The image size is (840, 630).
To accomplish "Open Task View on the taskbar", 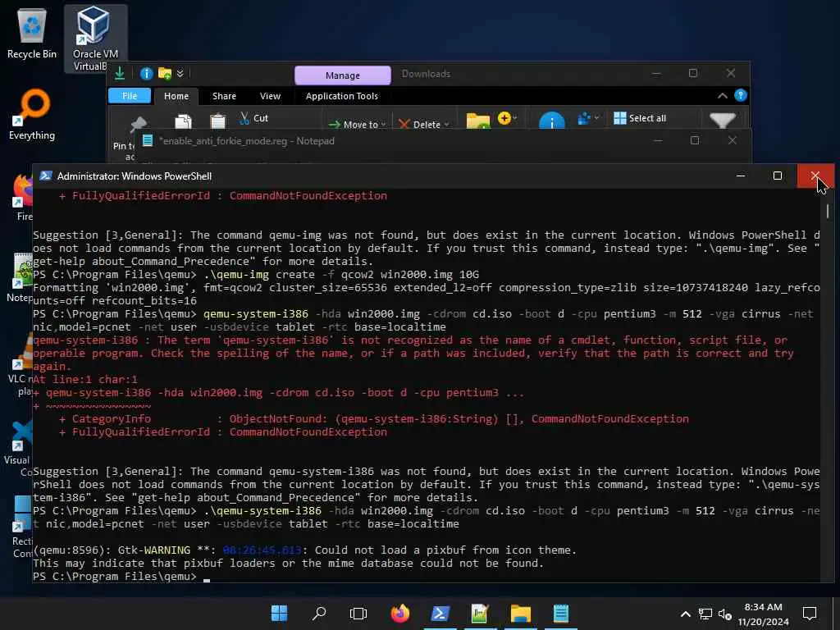I will tap(358, 613).
